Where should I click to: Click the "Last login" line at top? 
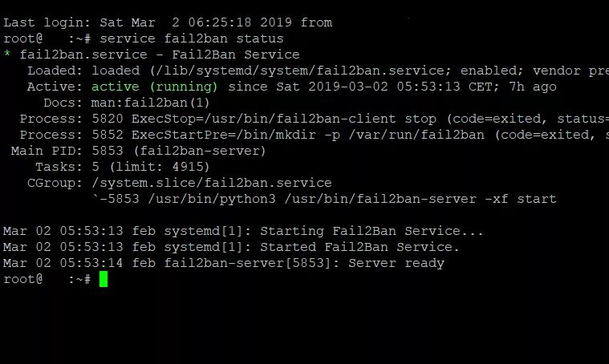point(168,22)
